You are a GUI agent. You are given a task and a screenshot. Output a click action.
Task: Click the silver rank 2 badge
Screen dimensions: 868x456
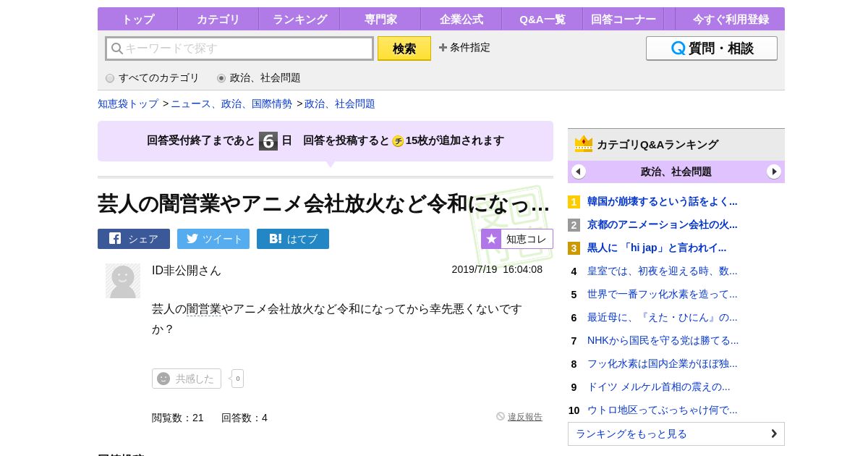click(x=574, y=225)
